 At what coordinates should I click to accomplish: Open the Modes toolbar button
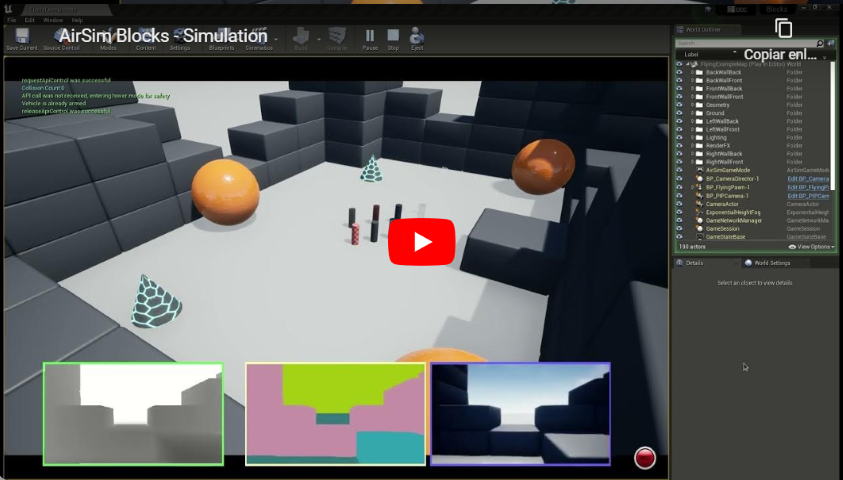click(x=108, y=39)
